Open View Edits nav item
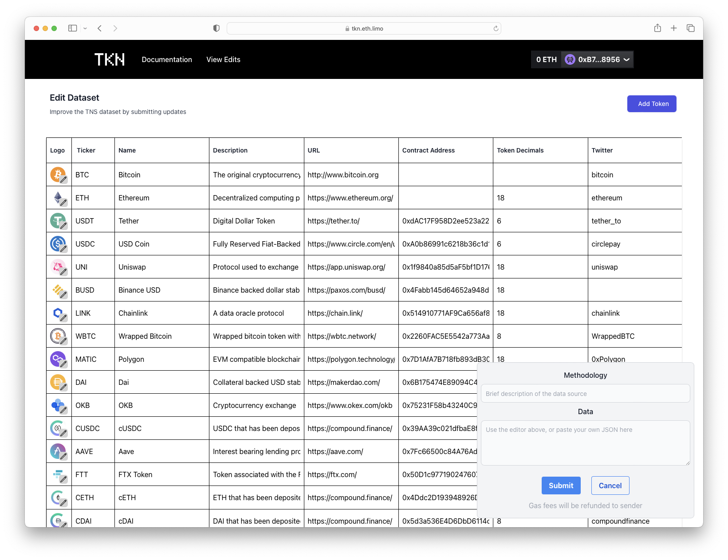 tap(223, 59)
